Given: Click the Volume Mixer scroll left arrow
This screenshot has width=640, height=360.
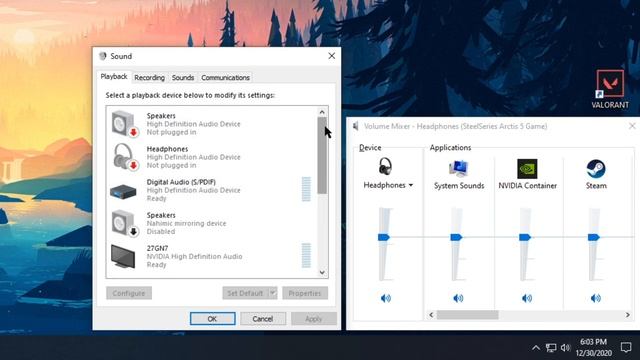Looking at the screenshot, I should 431,315.
